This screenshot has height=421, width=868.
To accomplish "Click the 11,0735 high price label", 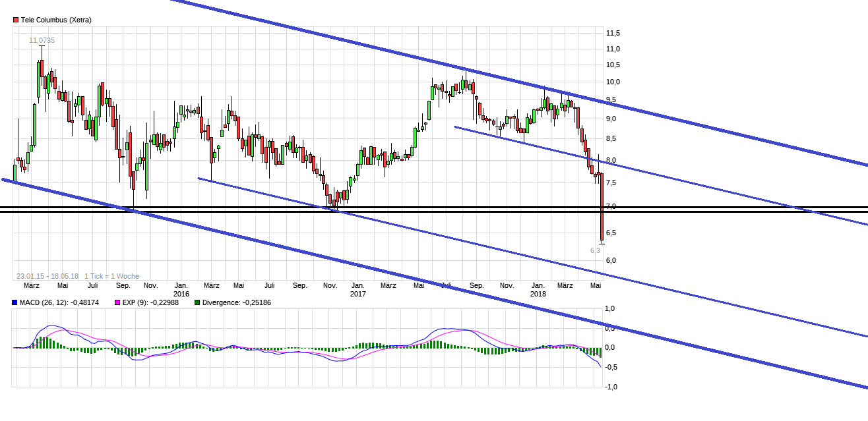I will 42,41.
